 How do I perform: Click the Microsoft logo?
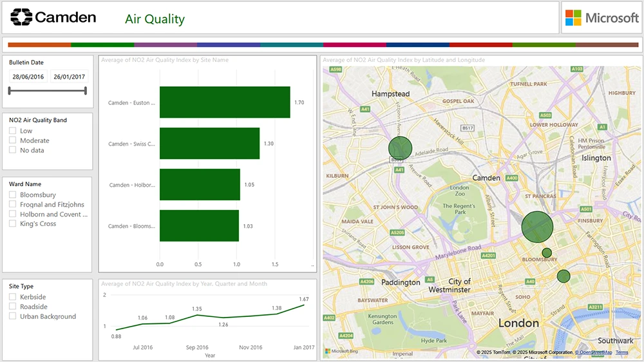(x=601, y=17)
